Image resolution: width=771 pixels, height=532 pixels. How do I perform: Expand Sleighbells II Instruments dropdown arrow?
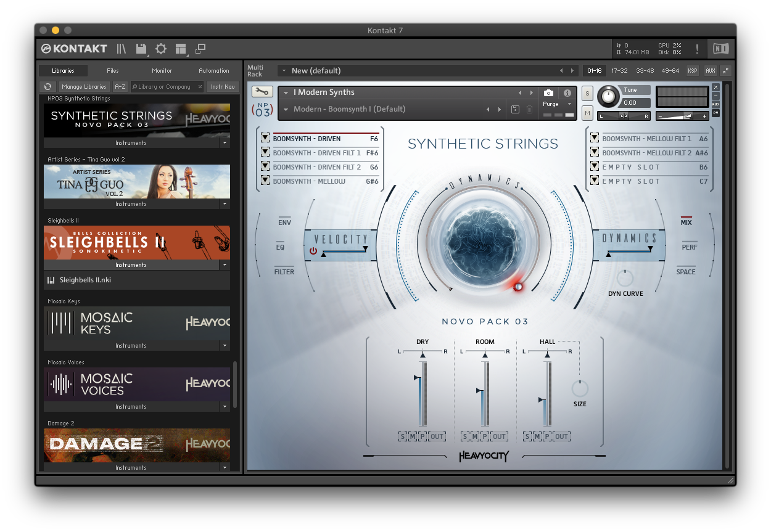[225, 265]
